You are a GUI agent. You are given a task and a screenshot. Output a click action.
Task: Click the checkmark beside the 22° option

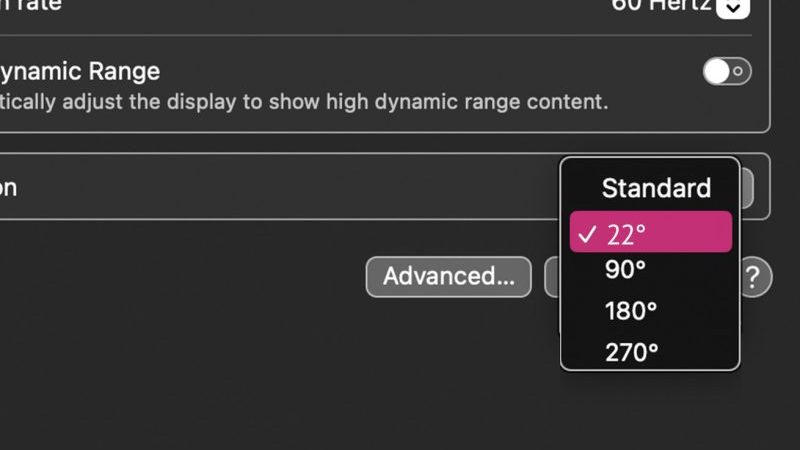(587, 234)
